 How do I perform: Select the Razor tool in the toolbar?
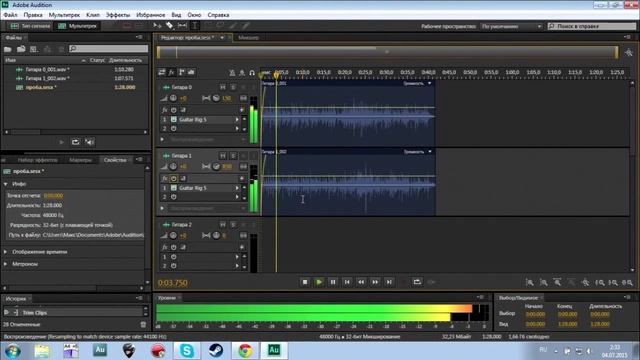(x=169, y=26)
